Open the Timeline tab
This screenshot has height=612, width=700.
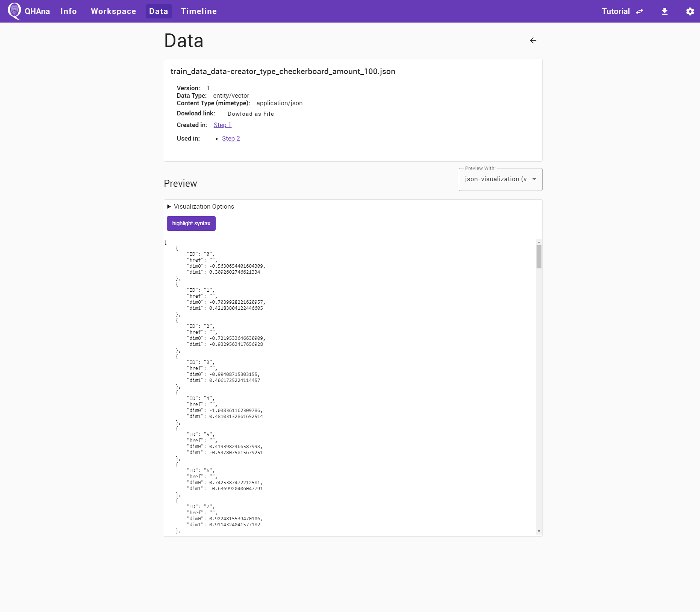click(x=199, y=11)
